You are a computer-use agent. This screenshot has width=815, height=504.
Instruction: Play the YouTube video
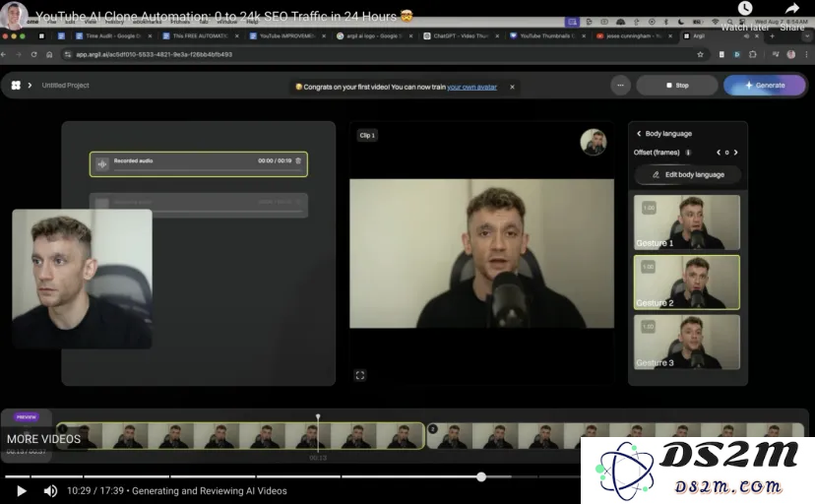pos(22,490)
